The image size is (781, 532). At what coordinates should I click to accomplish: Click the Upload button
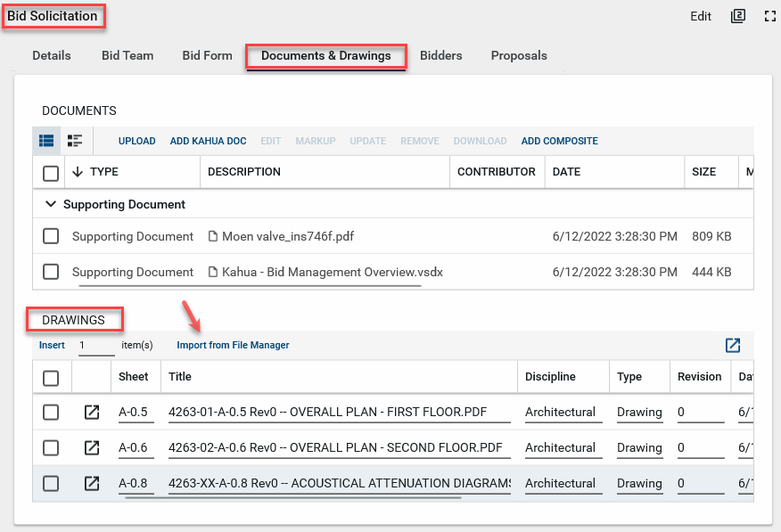point(136,141)
